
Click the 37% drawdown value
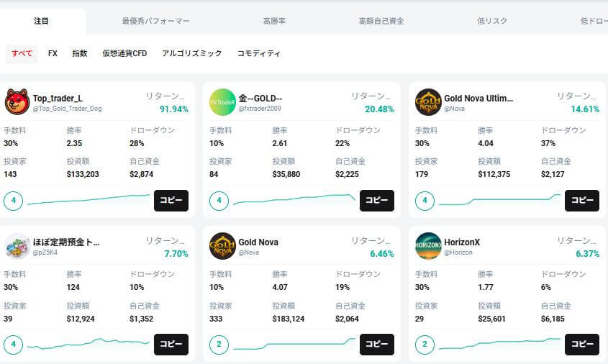tap(548, 143)
